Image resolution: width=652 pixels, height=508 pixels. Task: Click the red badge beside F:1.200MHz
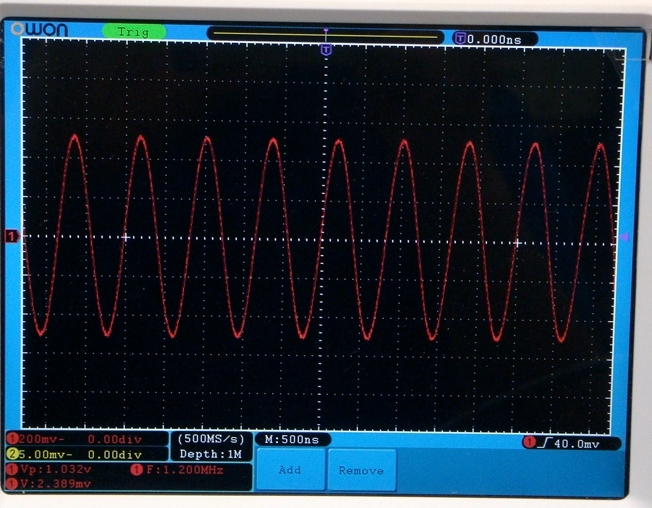[137, 470]
